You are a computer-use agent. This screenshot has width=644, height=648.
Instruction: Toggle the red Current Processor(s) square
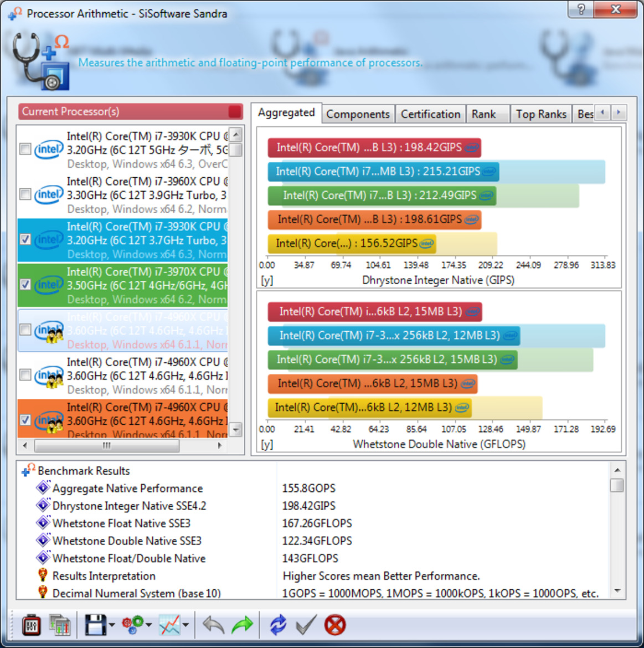tap(235, 111)
